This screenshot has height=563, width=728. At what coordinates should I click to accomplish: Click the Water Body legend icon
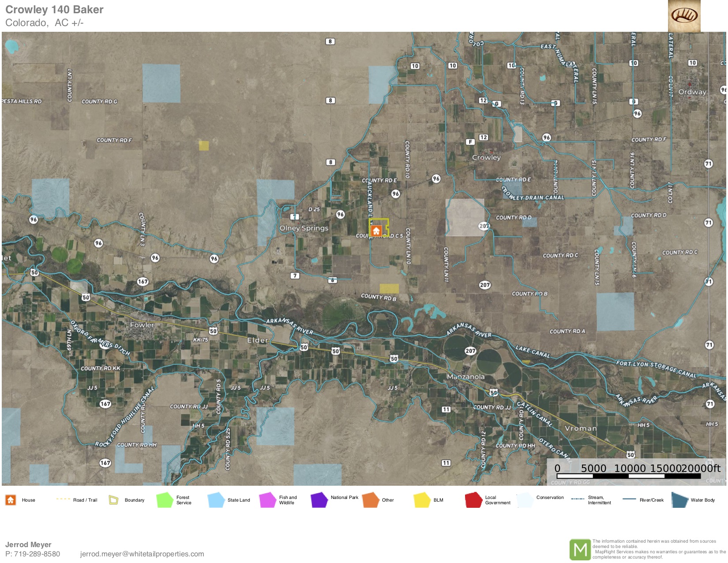coord(680,500)
